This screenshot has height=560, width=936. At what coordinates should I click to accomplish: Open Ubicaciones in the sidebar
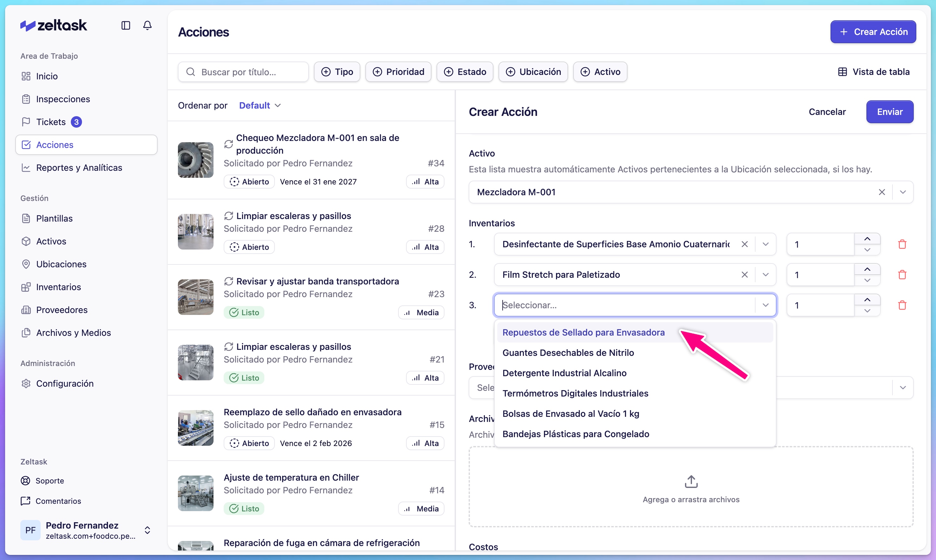(86, 264)
